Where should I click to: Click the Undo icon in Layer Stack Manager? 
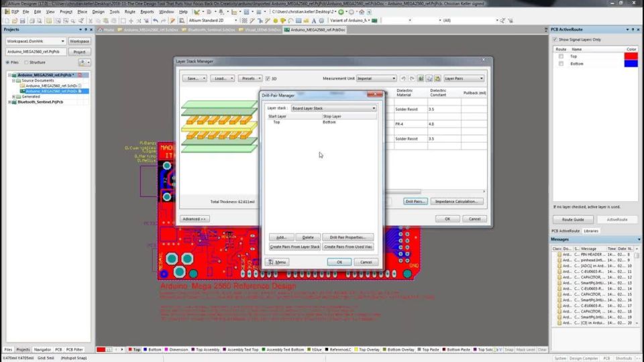point(403,78)
